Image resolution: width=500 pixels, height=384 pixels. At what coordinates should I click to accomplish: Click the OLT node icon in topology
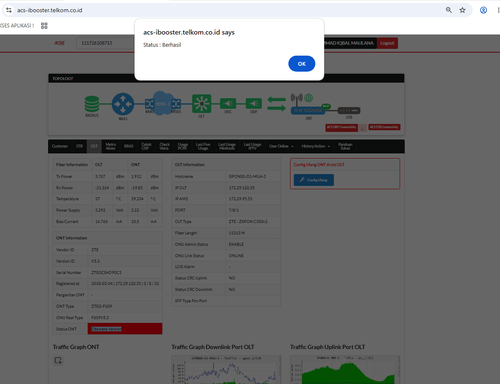[x=201, y=104]
